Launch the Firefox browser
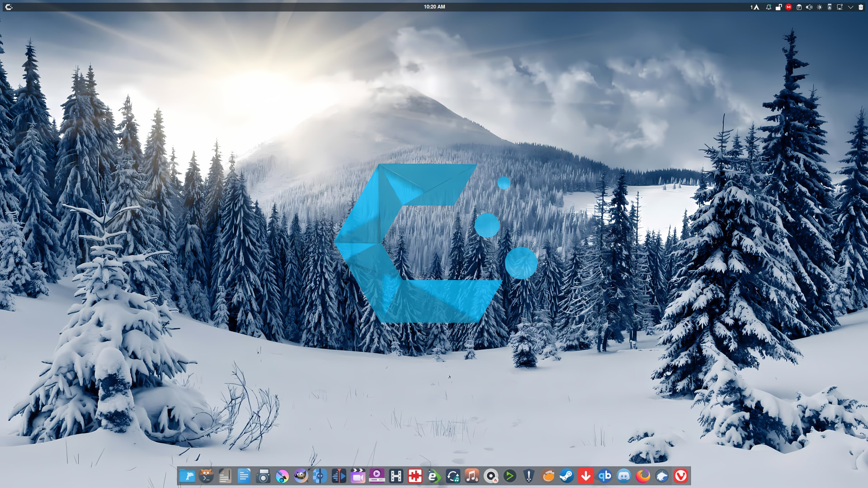 pos(643,476)
